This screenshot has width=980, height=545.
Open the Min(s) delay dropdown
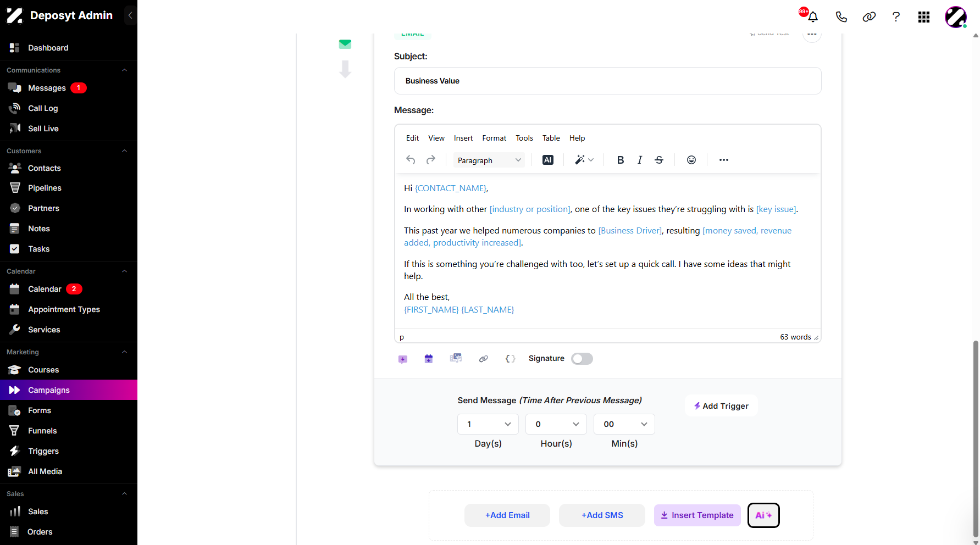tap(624, 424)
